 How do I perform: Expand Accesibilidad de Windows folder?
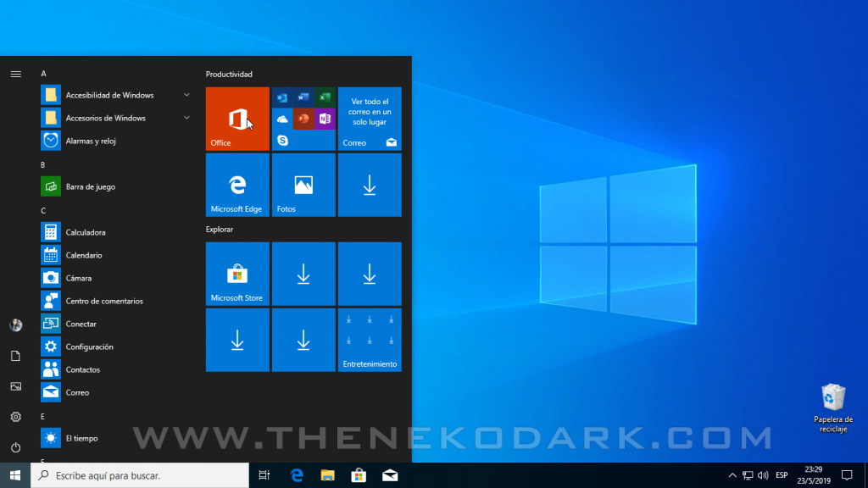click(115, 95)
